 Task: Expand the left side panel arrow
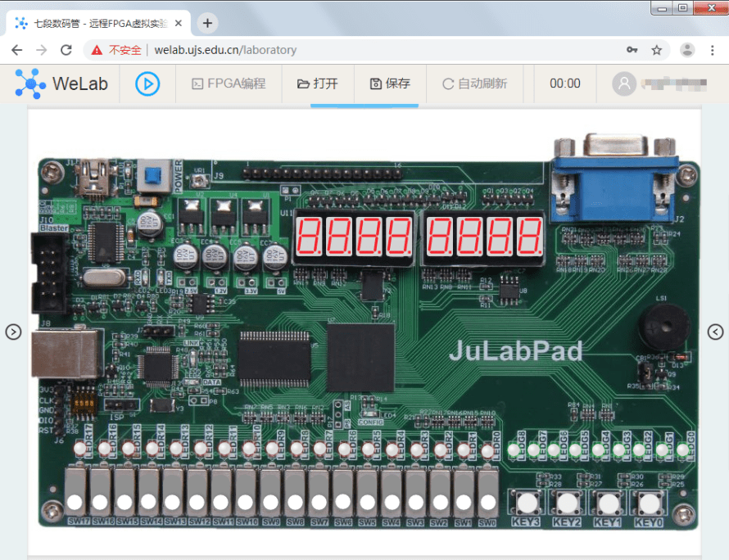click(13, 332)
